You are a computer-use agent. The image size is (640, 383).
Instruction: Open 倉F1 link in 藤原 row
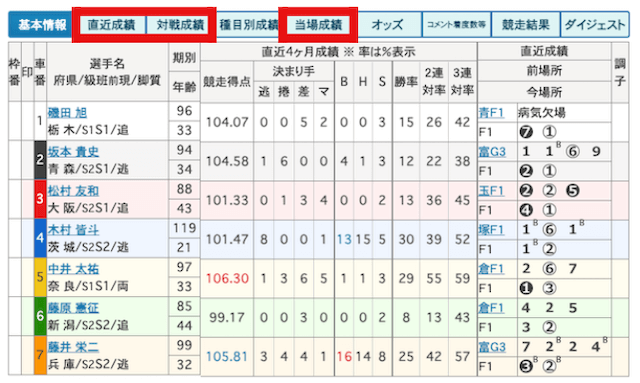491,308
